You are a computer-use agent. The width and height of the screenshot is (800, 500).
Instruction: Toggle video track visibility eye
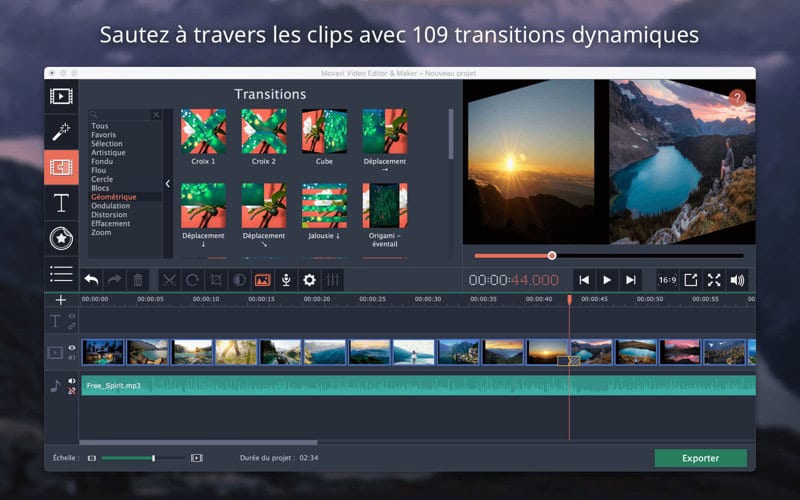(x=72, y=347)
